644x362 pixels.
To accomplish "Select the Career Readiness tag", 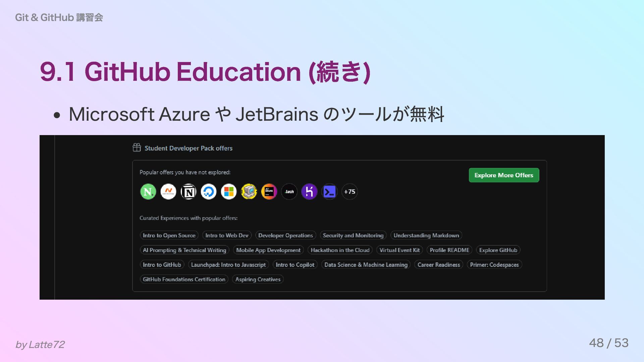I will 439,265.
